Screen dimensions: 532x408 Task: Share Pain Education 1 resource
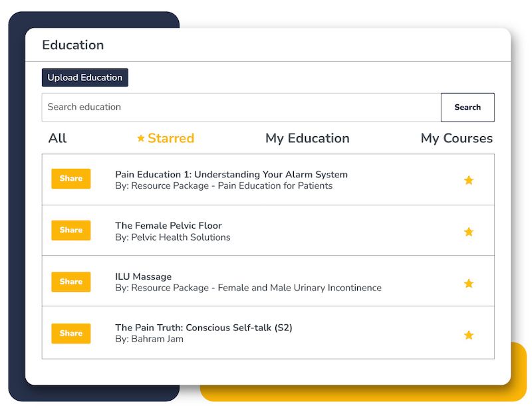coord(71,179)
